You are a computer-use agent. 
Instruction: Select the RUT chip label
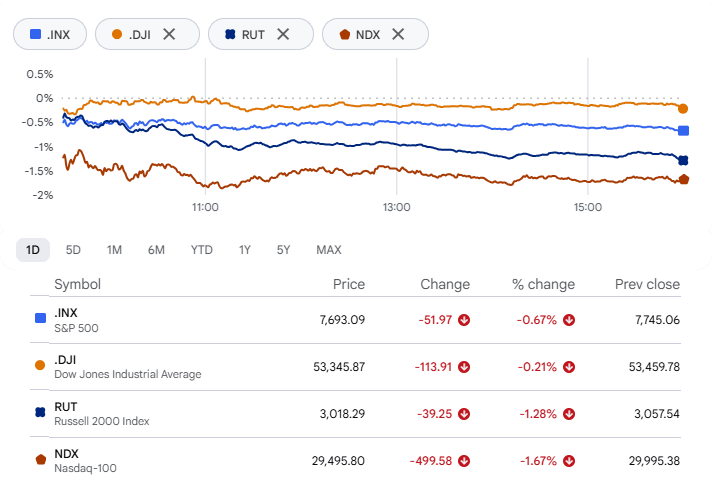click(253, 35)
